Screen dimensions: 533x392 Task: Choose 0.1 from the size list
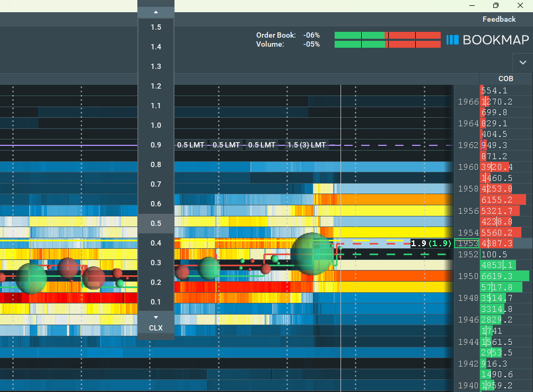point(155,302)
